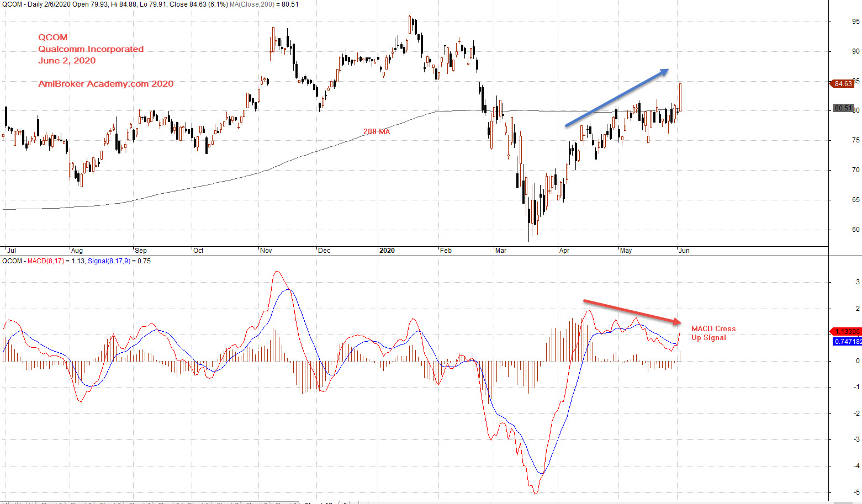This screenshot has height=504, width=862.
Task: Click the Apr label on the date axis
Action: pyautogui.click(x=564, y=251)
